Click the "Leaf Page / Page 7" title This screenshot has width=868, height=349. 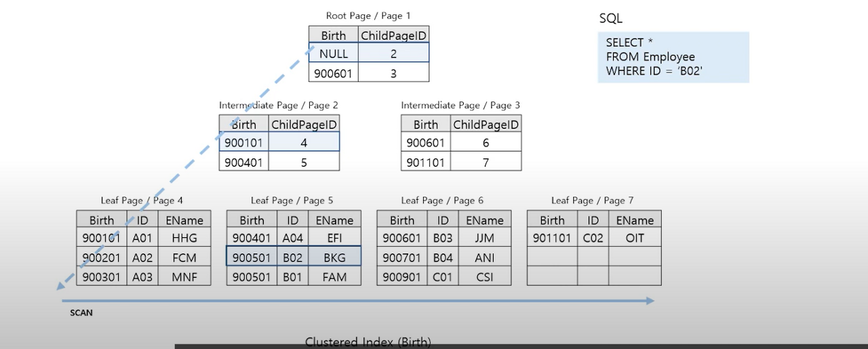click(592, 200)
